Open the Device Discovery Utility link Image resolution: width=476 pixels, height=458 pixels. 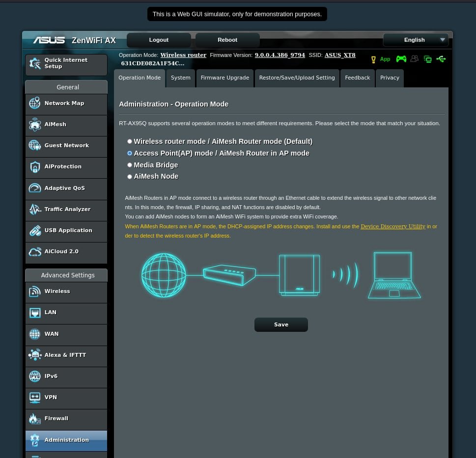(x=393, y=226)
